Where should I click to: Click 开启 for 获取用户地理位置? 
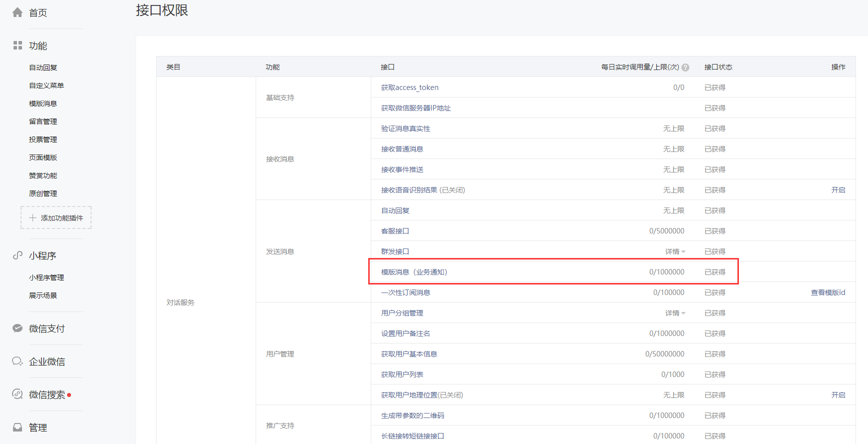click(838, 395)
